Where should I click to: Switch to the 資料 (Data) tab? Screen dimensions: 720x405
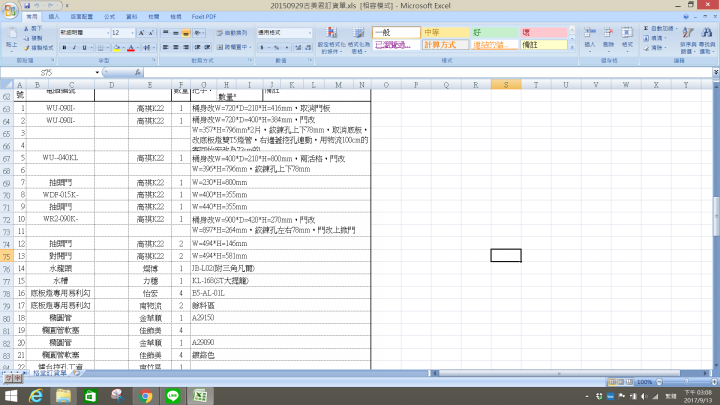coord(132,17)
